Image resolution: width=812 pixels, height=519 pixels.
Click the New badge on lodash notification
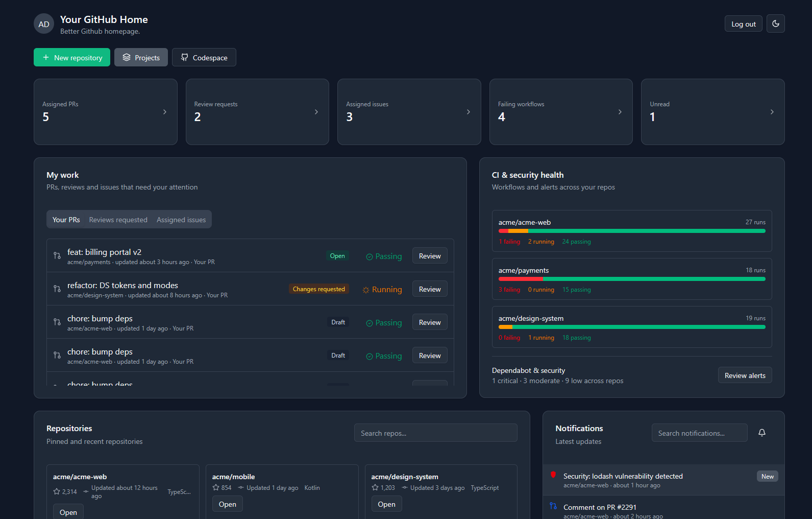pyautogui.click(x=768, y=476)
